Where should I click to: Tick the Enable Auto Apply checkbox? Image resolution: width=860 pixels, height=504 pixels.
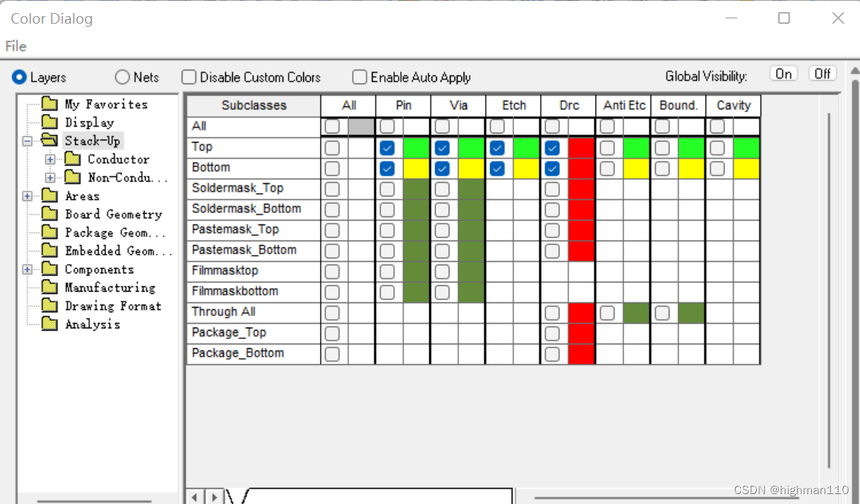pyautogui.click(x=359, y=77)
